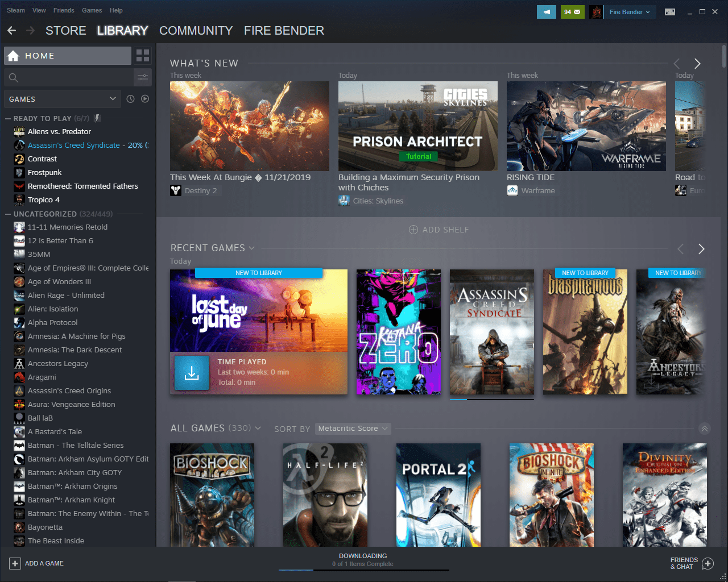Open the Portal 2 game cover
The image size is (728, 582).
coord(439,495)
